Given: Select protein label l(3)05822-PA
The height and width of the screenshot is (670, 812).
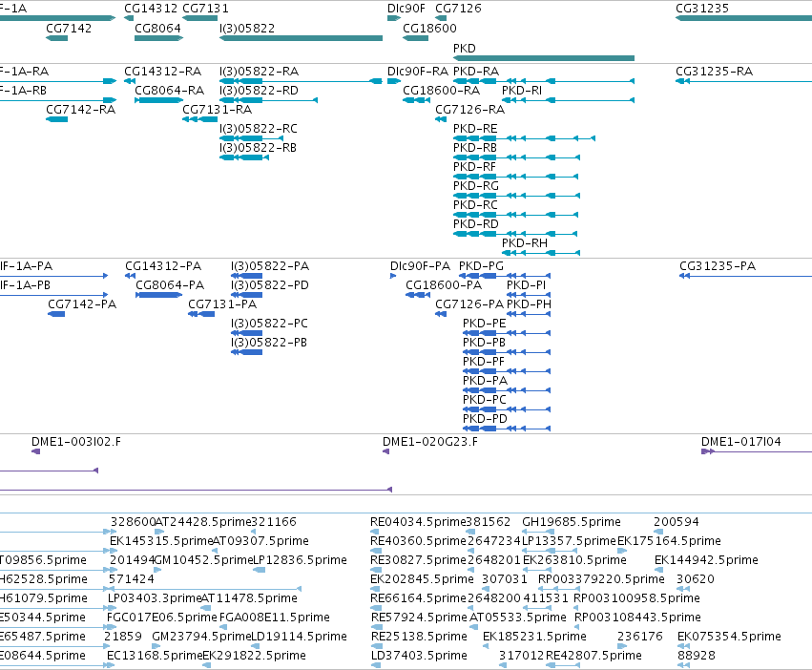Looking at the screenshot, I should 270,266.
